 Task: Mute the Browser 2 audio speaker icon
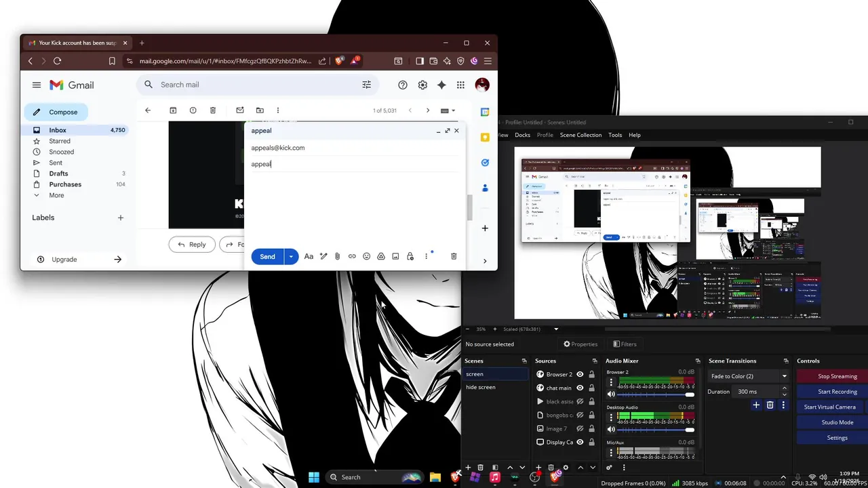611,394
